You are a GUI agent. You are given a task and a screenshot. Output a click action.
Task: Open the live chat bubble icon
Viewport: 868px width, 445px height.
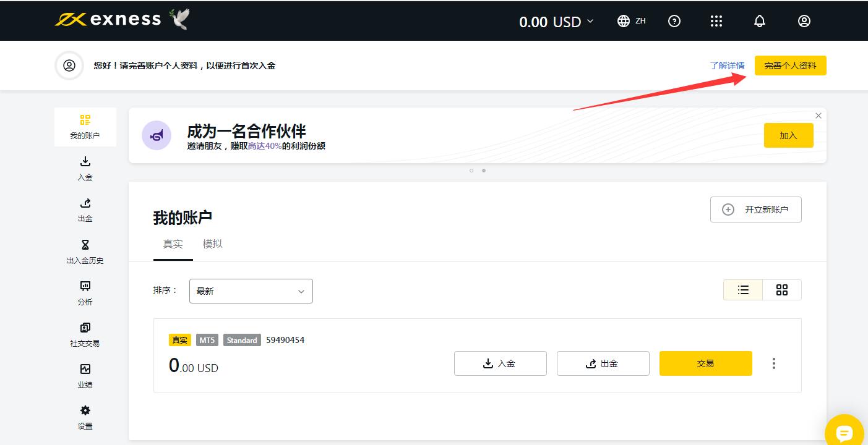pyautogui.click(x=844, y=433)
